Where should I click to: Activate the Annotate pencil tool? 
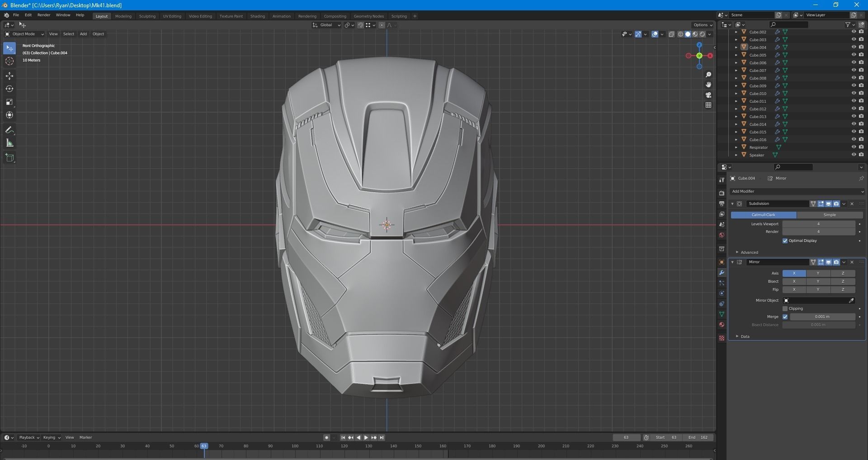click(9, 130)
